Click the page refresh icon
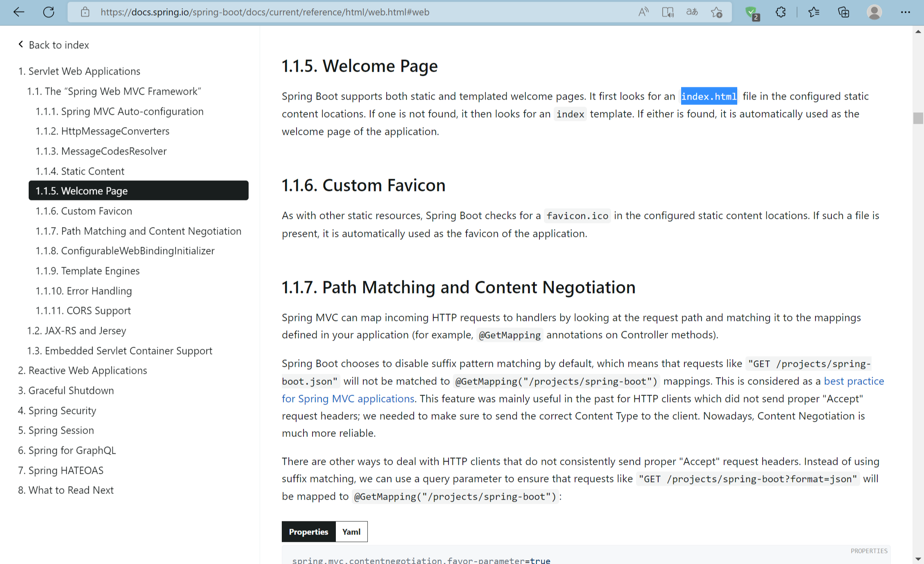The image size is (924, 564). [49, 12]
